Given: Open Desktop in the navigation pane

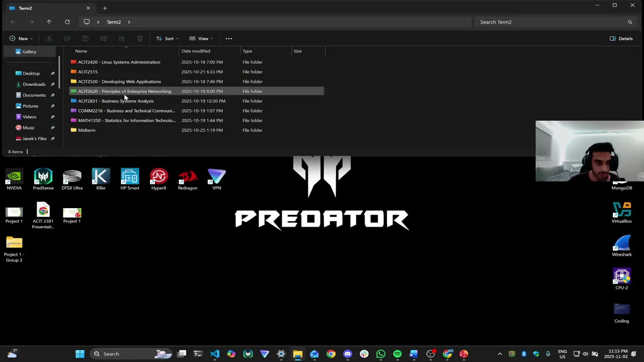Looking at the screenshot, I should [x=31, y=73].
